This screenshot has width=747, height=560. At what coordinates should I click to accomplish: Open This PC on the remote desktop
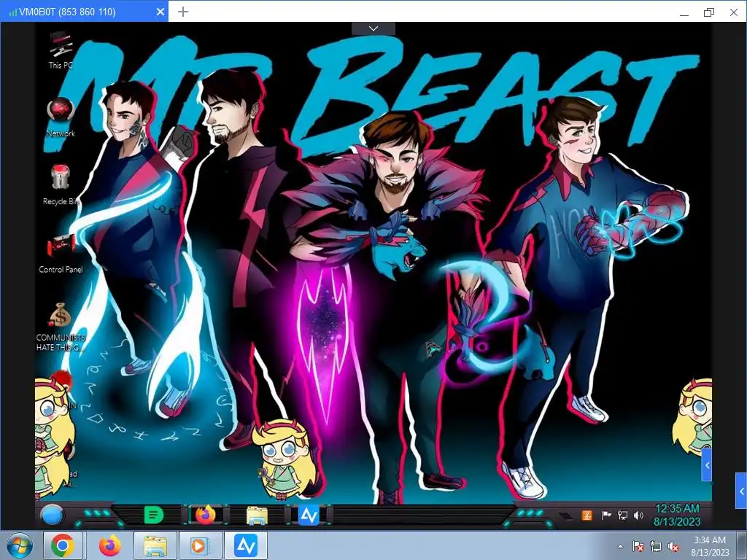point(61,50)
